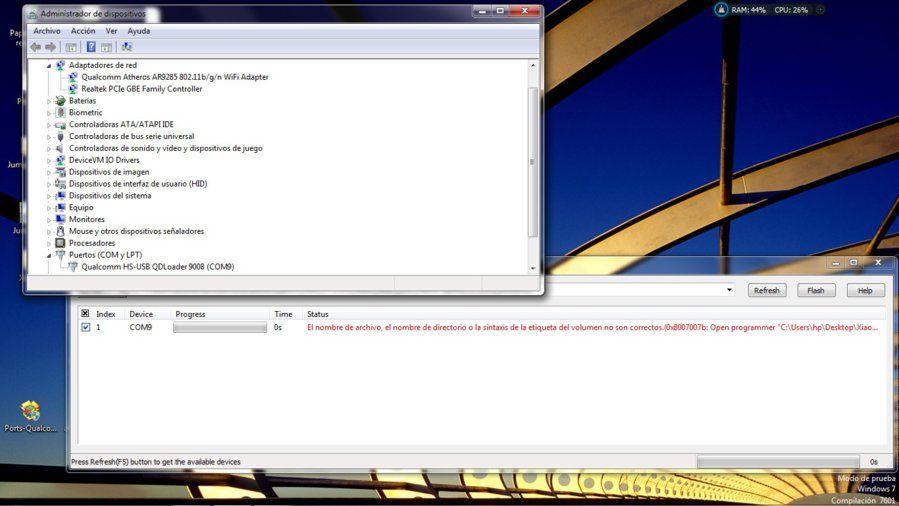This screenshot has height=506, width=899.
Task: Toggle the COM9 device row checkbox
Action: pyautogui.click(x=85, y=327)
